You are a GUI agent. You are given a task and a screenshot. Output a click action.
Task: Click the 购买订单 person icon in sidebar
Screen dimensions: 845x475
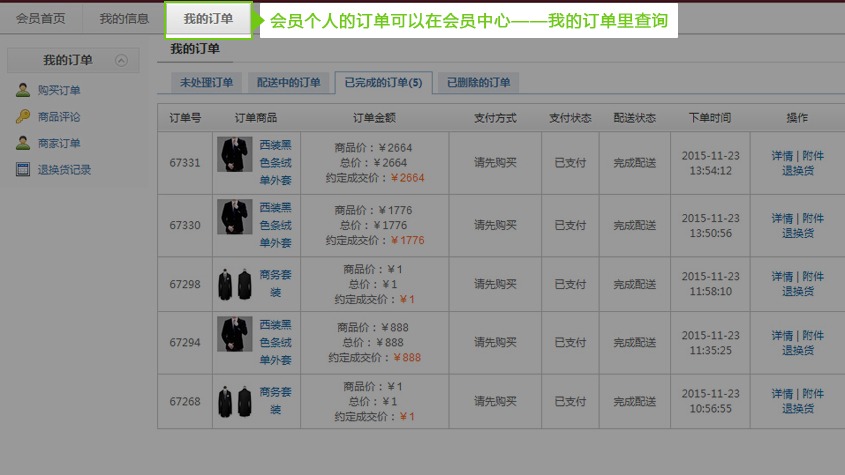click(x=23, y=90)
